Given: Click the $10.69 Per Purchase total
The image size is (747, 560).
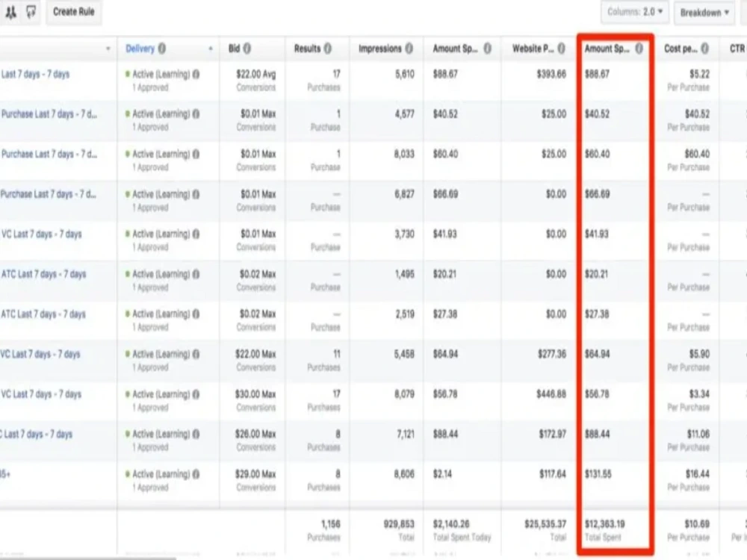Looking at the screenshot, I should [x=697, y=524].
